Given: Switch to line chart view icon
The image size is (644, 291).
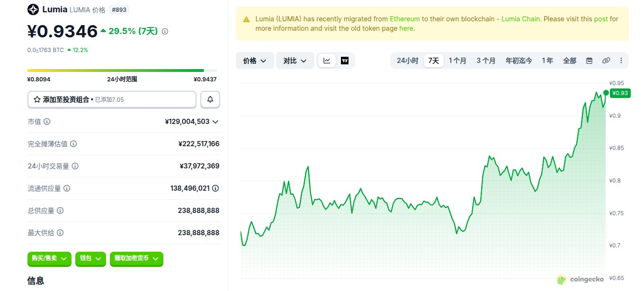Looking at the screenshot, I should pos(327,61).
